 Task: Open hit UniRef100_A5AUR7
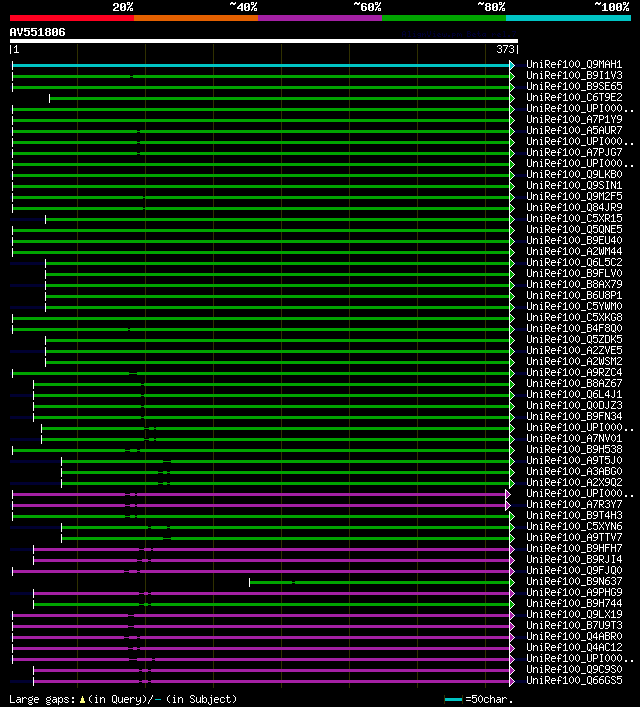click(574, 130)
